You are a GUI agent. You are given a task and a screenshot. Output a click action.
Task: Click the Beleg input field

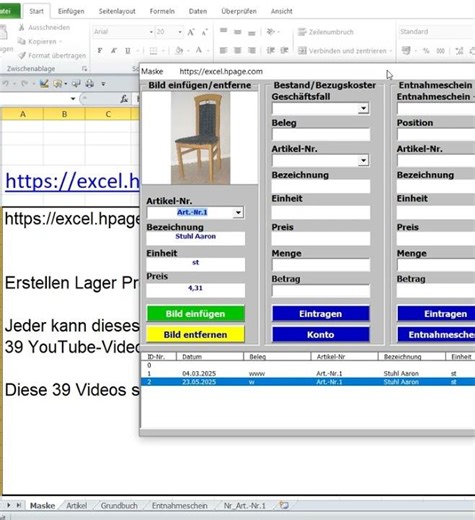point(321,135)
